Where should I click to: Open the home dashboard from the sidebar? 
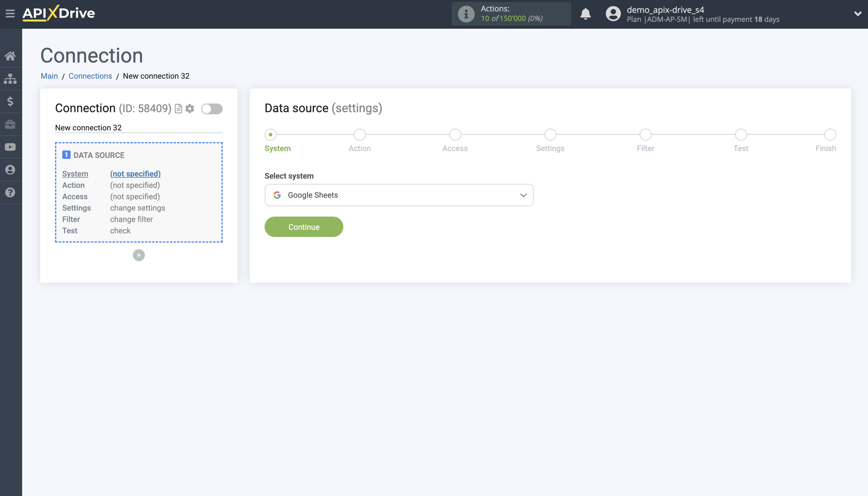(10, 56)
